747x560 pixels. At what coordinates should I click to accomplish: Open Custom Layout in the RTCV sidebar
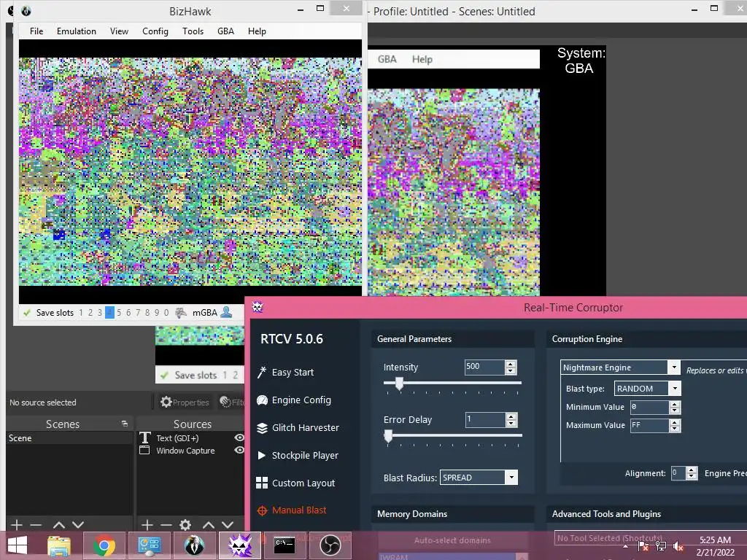[296, 483]
